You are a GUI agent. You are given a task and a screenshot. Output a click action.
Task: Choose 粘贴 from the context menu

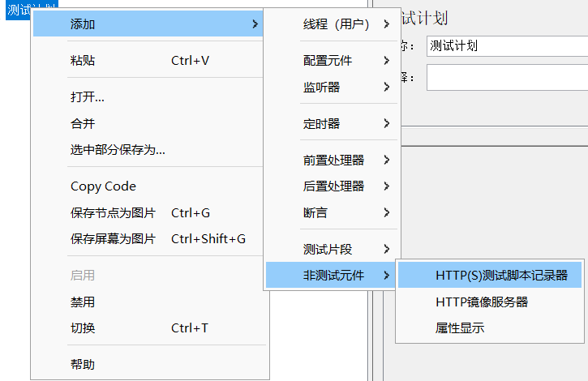coord(148,60)
